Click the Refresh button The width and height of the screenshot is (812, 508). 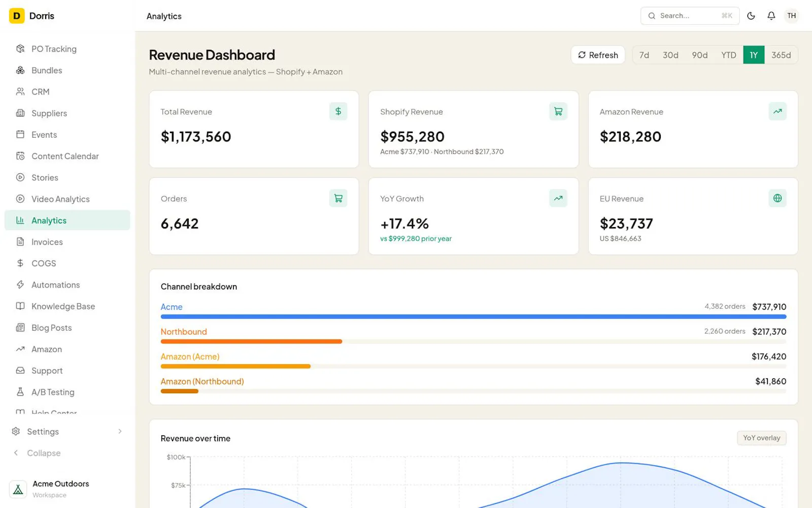598,55
